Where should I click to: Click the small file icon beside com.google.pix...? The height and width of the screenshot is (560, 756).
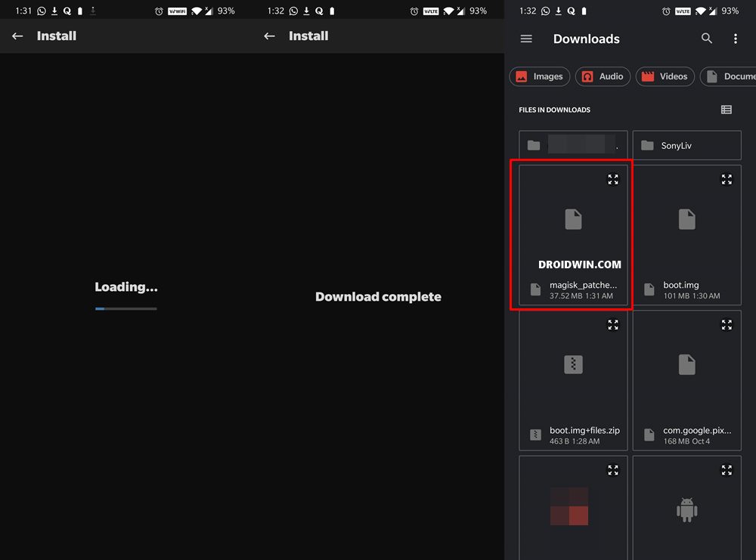[649, 435]
